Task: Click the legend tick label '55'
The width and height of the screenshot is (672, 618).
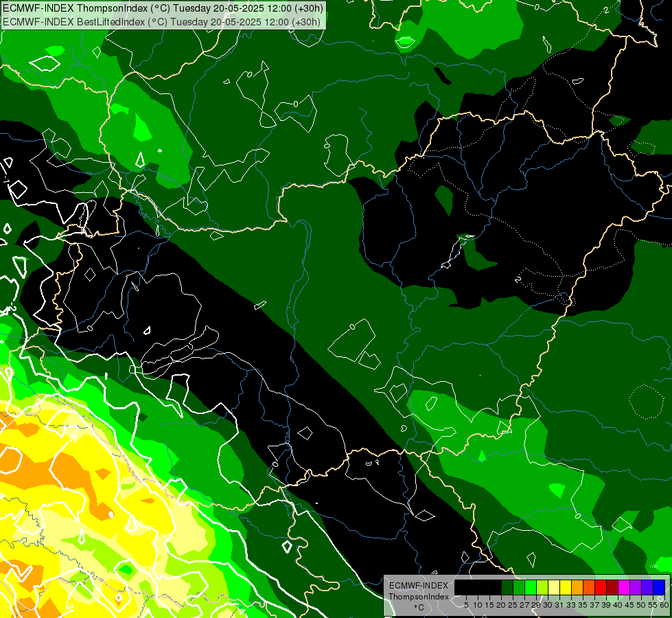Action: (x=653, y=605)
